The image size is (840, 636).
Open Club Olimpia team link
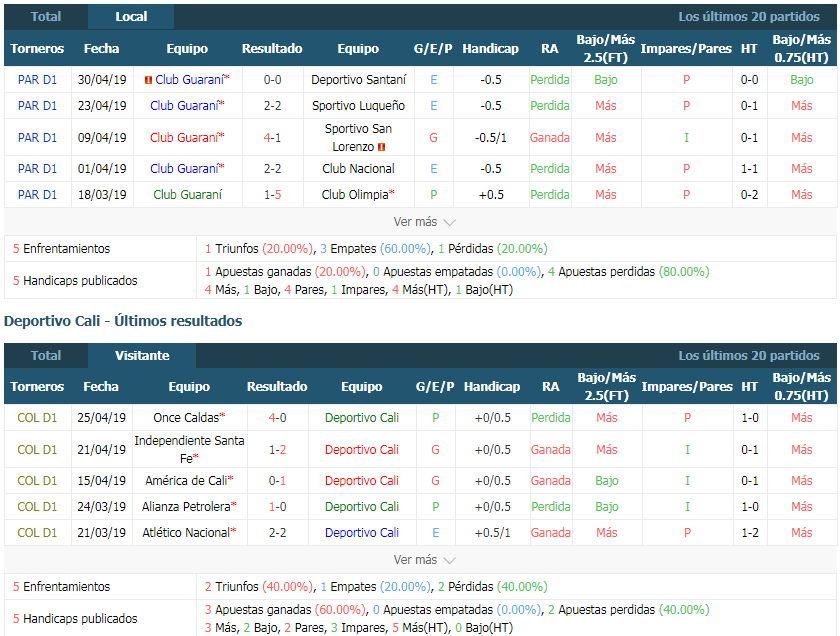[355, 194]
